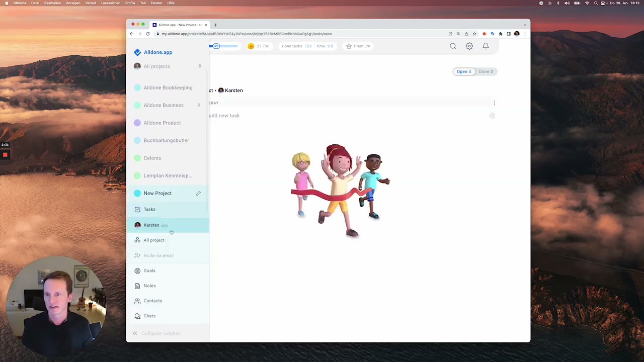Open the Chrome tab search chevron
Viewport: 644px width, 362px height.
525,25
